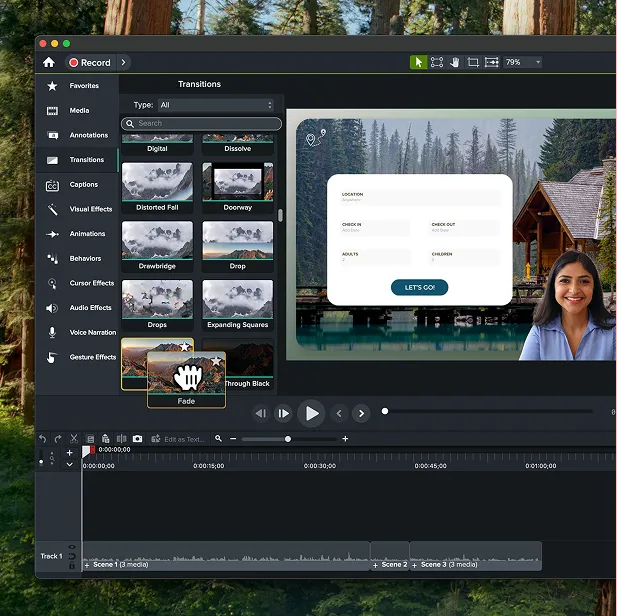Jump to previous clip with left chevron

point(339,413)
